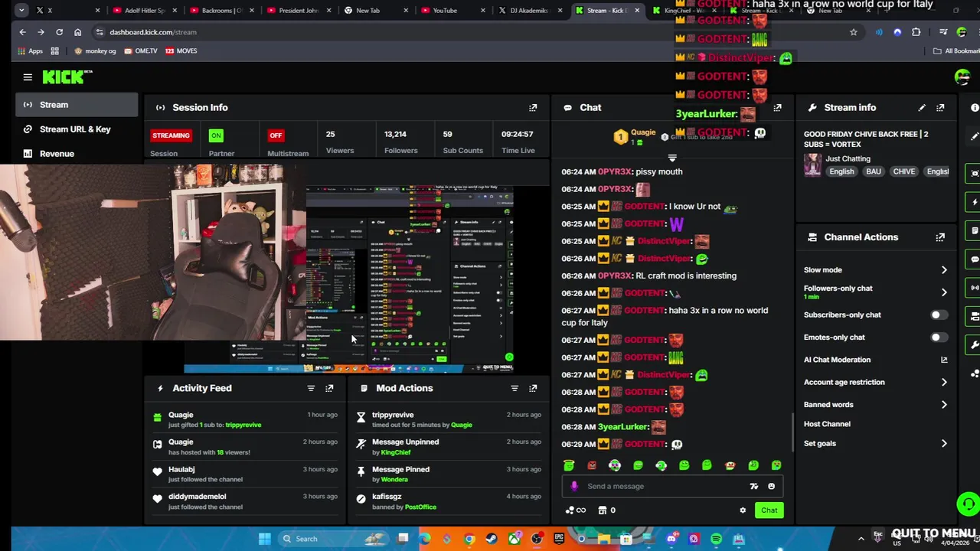The height and width of the screenshot is (551, 980).
Task: Open the 7TV emote picker icon
Action: pos(754,486)
